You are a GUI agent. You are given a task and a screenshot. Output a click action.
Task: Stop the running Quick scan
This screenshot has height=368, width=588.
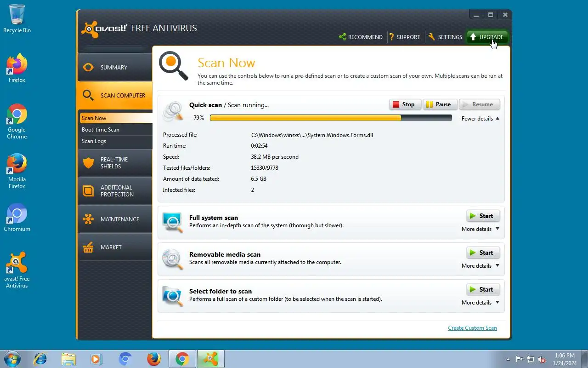coord(405,104)
